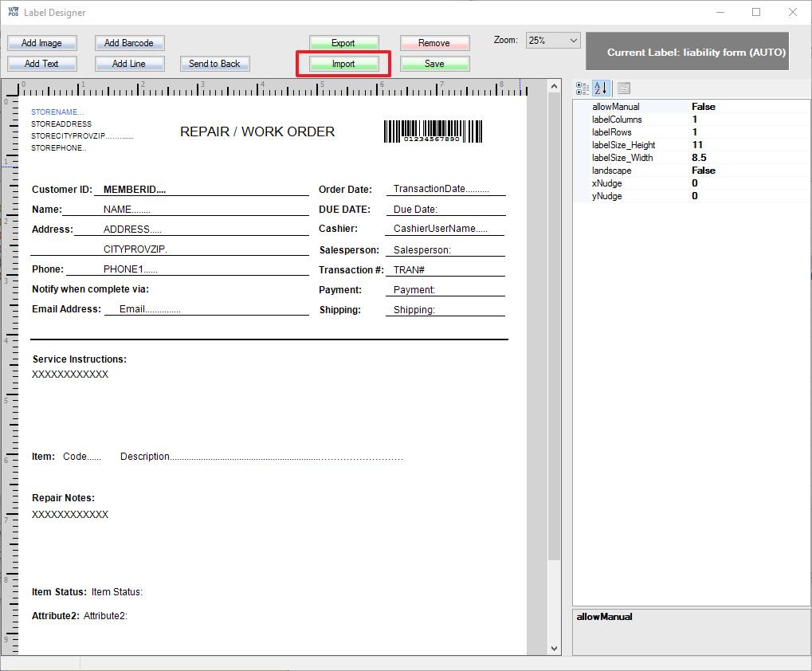The height and width of the screenshot is (671, 812).
Task: Select the labelSize_Width property row
Action: (x=692, y=158)
